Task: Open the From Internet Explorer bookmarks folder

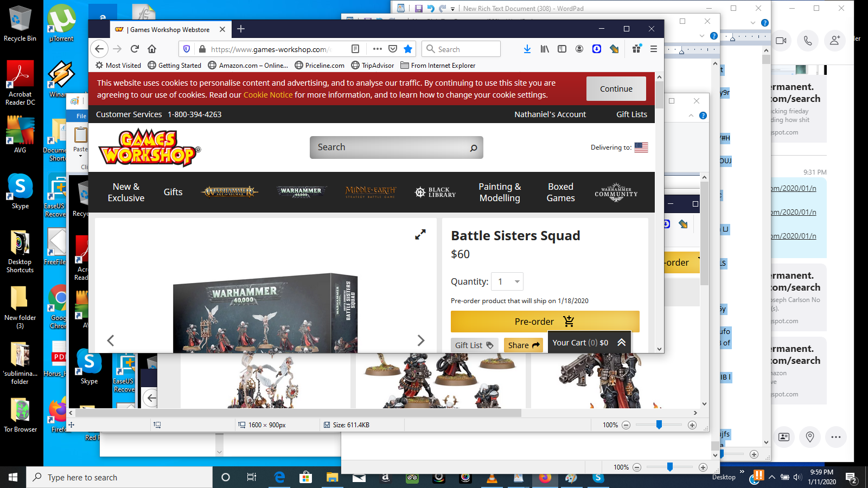Action: [438, 66]
